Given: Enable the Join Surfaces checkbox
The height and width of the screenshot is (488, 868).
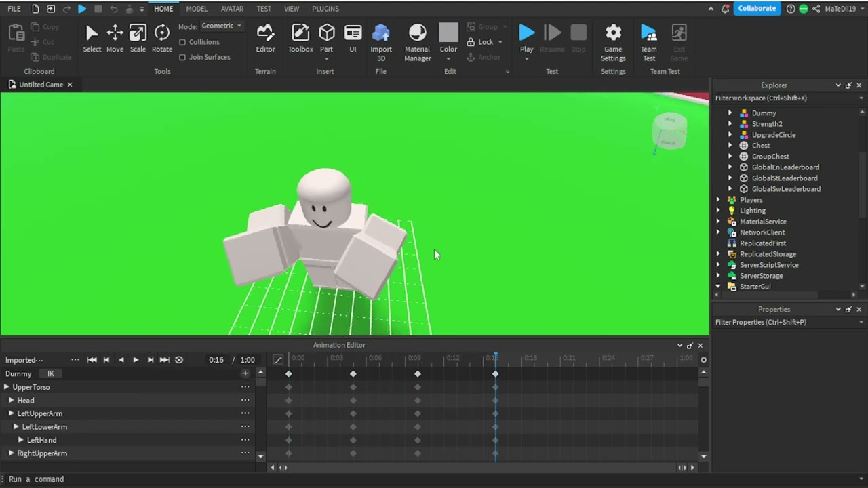Looking at the screenshot, I should (x=182, y=57).
